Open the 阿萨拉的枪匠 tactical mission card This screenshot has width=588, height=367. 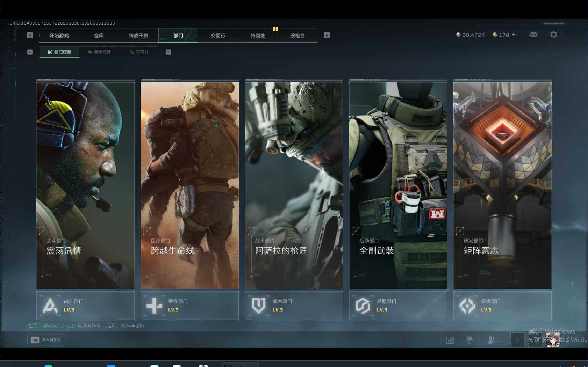point(294,185)
